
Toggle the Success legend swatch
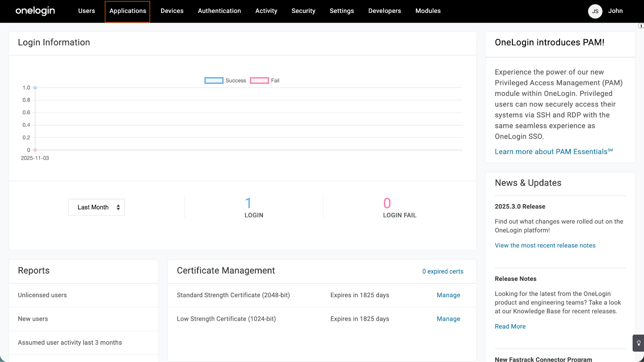click(x=214, y=81)
